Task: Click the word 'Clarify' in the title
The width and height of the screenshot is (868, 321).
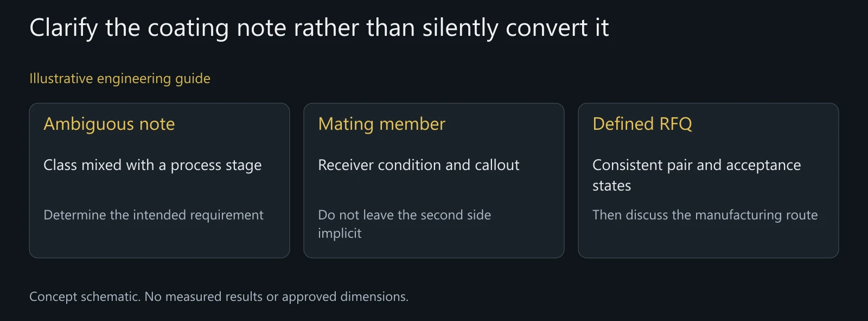Action: coord(63,28)
